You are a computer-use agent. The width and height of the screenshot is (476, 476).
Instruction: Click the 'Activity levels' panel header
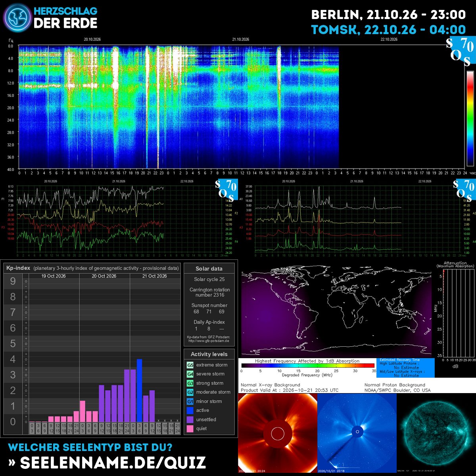[x=209, y=354]
